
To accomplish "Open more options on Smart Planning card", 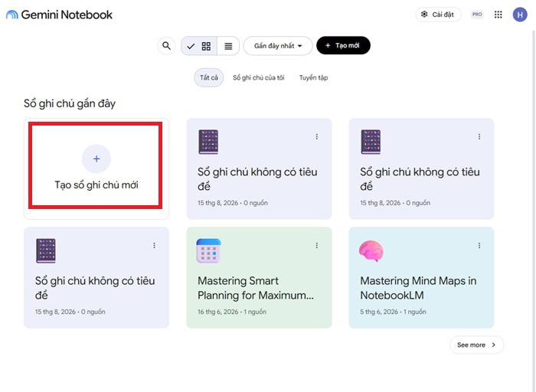I will tap(317, 246).
